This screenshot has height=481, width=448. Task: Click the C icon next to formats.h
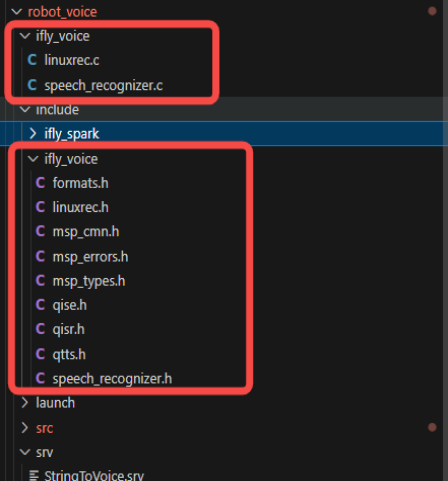pos(40,183)
